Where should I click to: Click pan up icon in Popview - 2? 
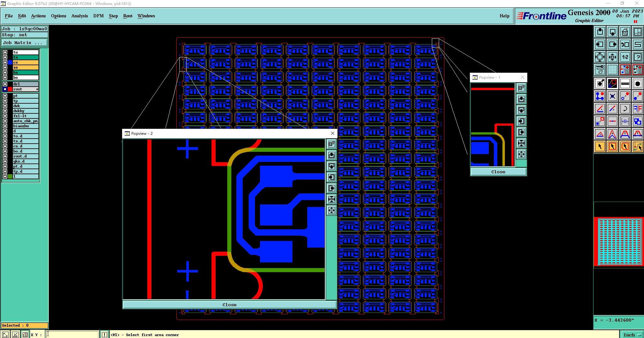332,155
